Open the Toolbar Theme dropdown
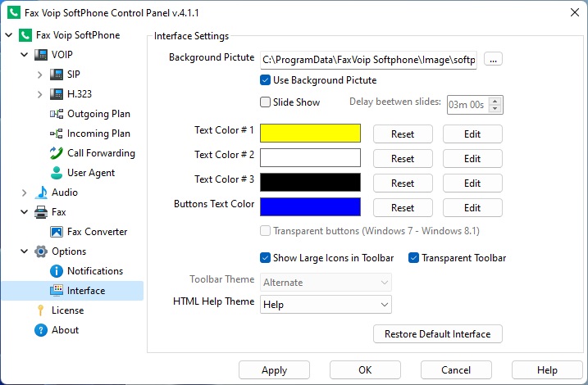 click(x=326, y=283)
